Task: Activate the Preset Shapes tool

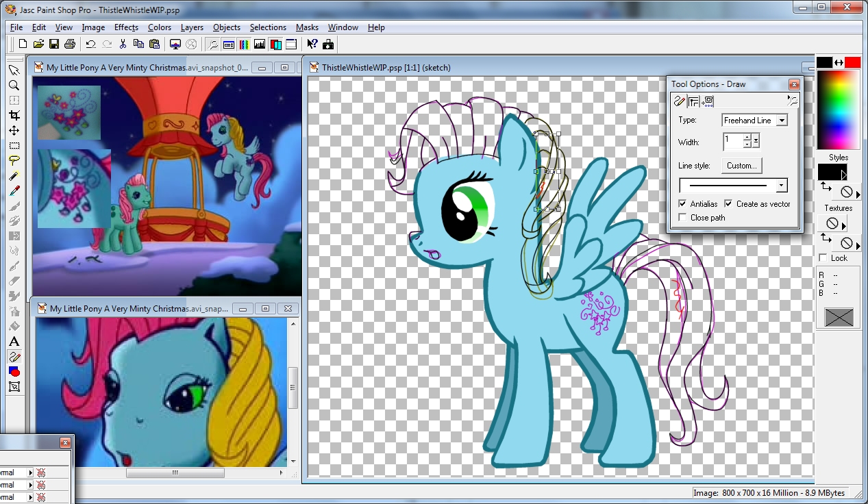Action: pos(14,371)
